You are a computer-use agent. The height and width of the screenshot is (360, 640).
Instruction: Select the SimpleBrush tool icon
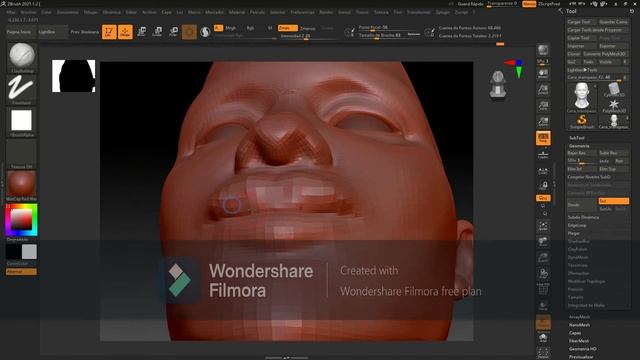pos(582,121)
